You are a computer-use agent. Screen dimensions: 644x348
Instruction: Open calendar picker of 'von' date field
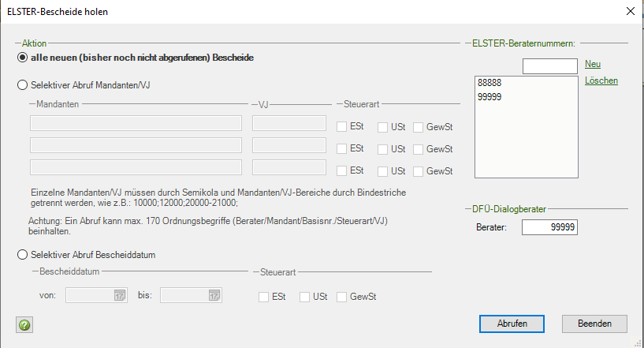pos(120,295)
